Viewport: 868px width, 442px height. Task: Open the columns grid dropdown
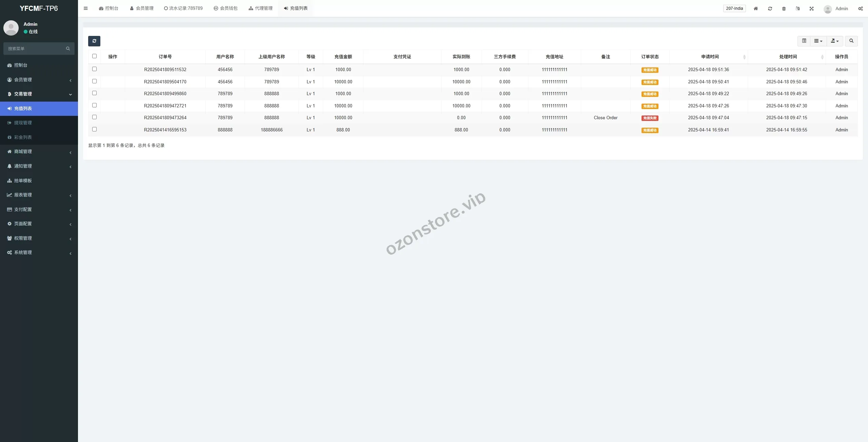pos(818,41)
